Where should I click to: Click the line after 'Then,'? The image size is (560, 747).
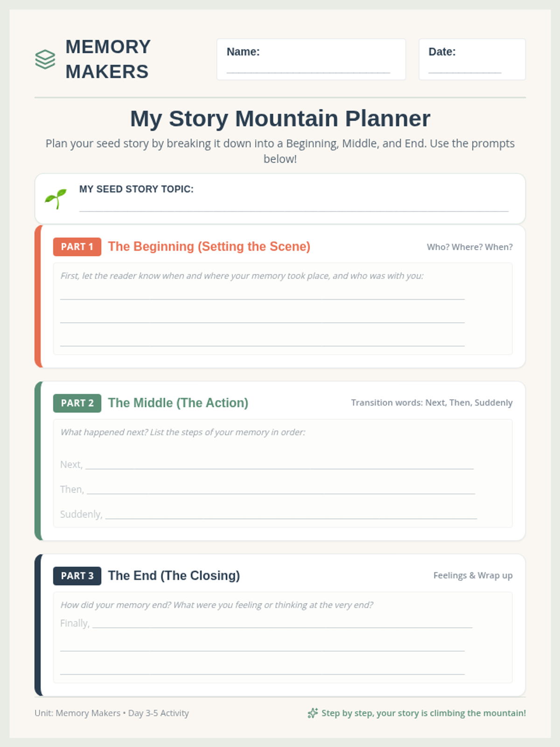click(x=281, y=488)
